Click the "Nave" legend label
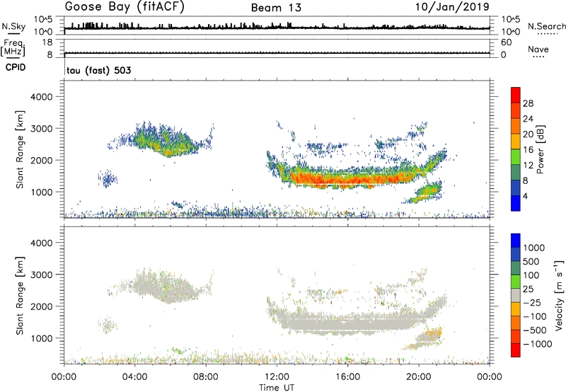Image resolution: width=566 pixels, height=392 pixels. click(x=538, y=49)
